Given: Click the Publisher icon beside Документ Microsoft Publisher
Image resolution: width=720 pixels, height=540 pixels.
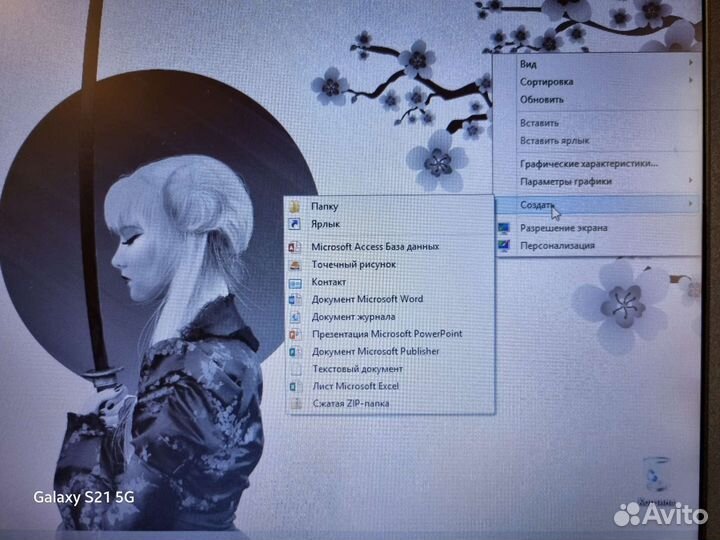Looking at the screenshot, I should (x=295, y=352).
